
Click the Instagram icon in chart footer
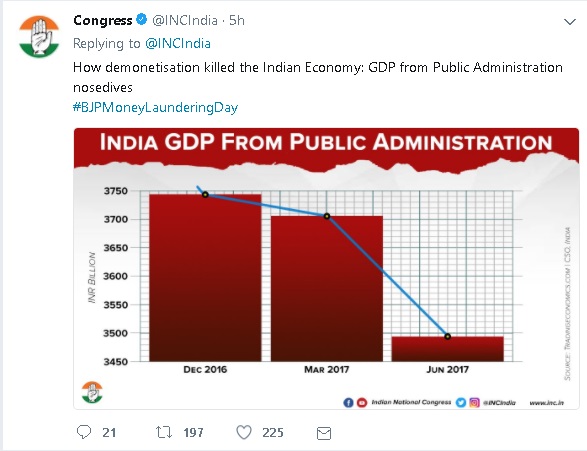tap(474, 403)
